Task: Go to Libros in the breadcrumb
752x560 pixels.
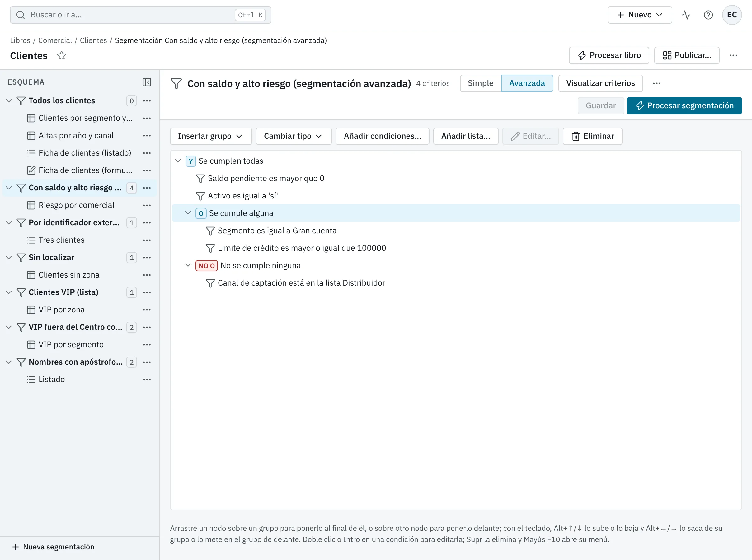Action: 20,40
